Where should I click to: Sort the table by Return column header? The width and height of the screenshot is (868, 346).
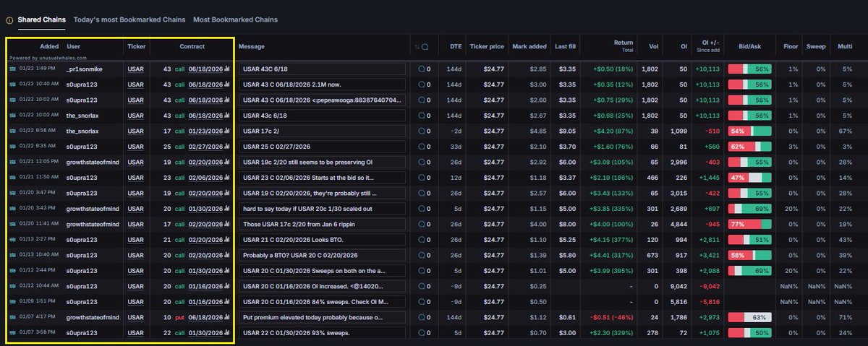pos(623,43)
